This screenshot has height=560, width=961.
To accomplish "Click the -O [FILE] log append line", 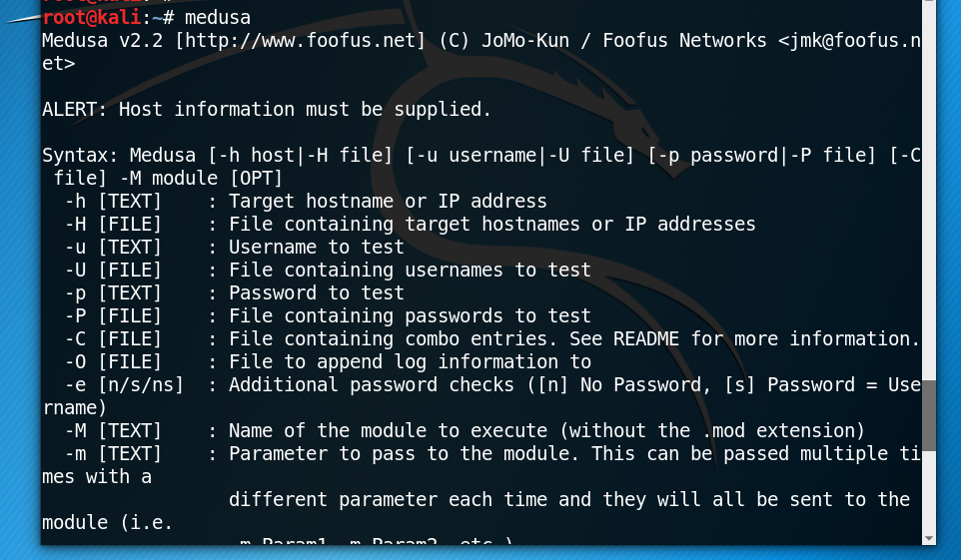I will pyautogui.click(x=328, y=362).
